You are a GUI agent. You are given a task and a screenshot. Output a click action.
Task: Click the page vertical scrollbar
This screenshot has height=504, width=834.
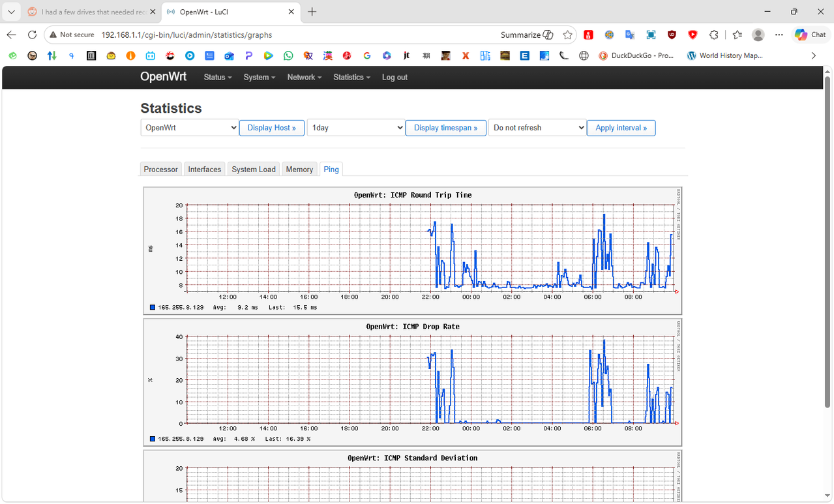827,241
